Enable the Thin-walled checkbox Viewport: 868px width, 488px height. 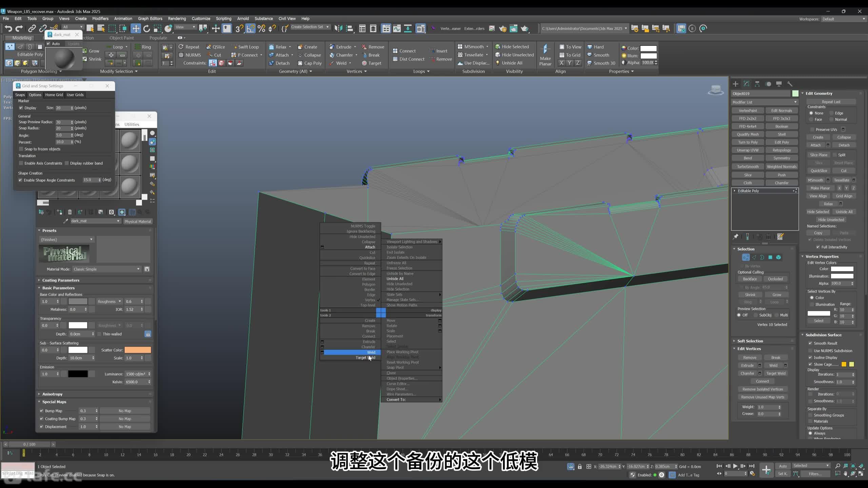pos(99,334)
